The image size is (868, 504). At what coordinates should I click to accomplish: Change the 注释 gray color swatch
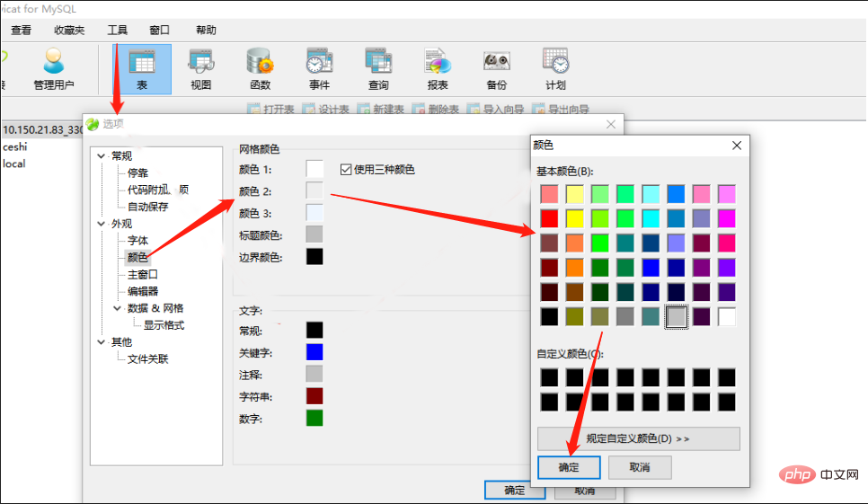[x=314, y=374]
